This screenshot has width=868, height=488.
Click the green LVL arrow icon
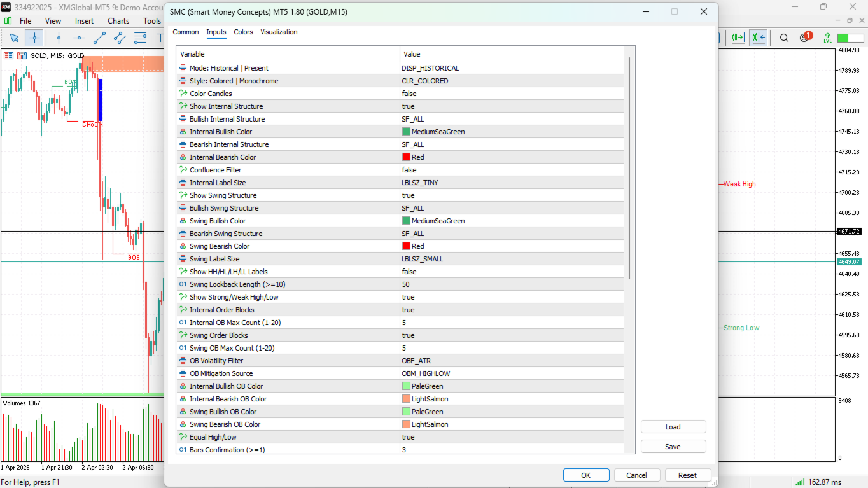pos(827,38)
